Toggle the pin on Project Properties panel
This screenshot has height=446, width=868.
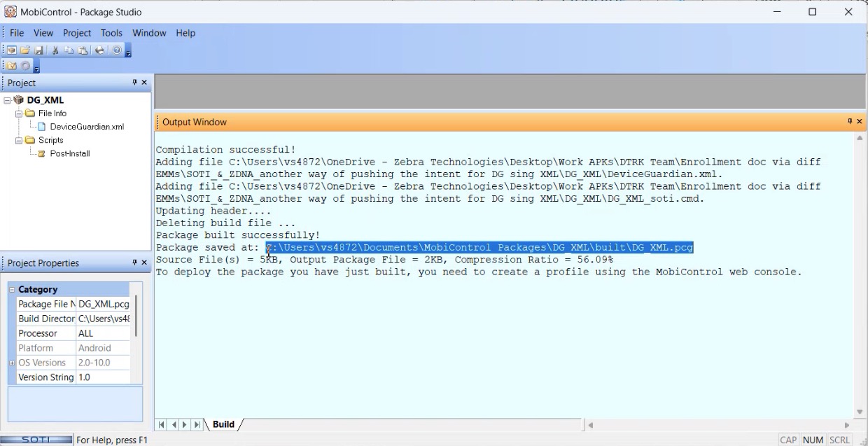tap(134, 263)
